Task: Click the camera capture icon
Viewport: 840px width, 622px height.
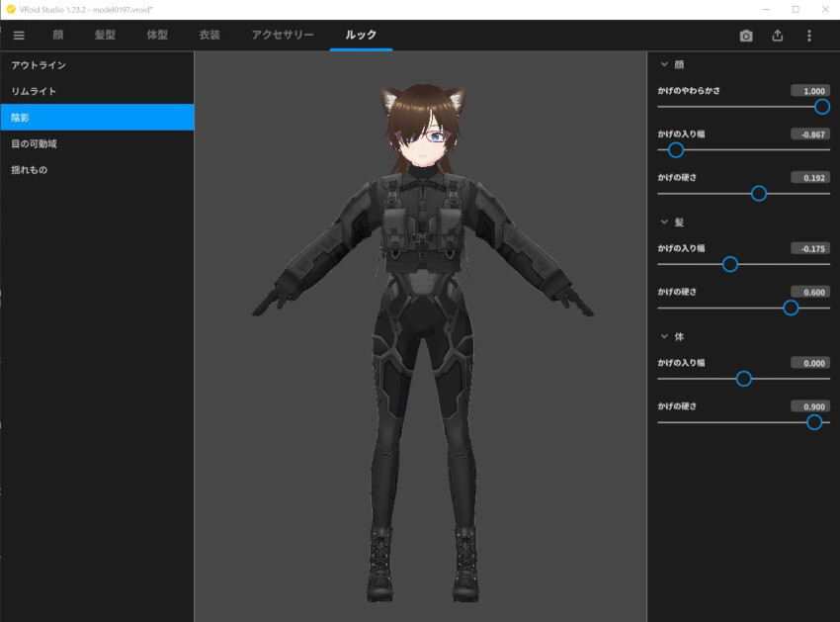Action: [746, 36]
